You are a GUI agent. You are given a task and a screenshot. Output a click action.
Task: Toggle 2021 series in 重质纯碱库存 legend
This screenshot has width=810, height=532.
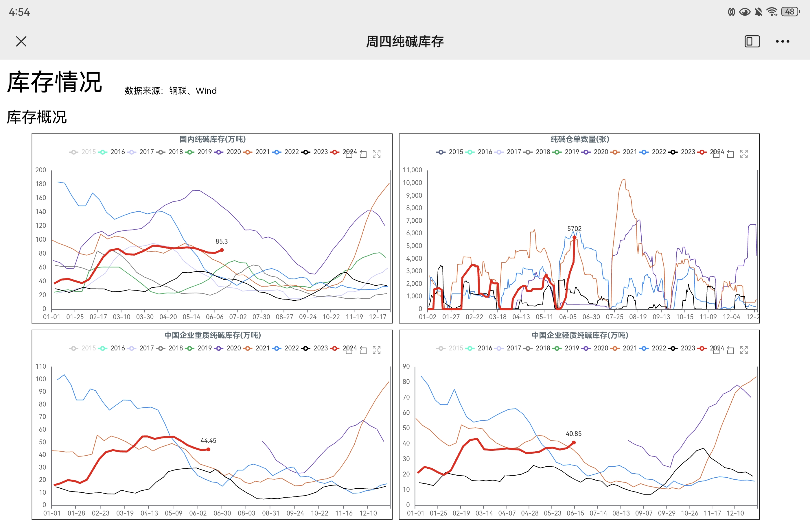256,348
